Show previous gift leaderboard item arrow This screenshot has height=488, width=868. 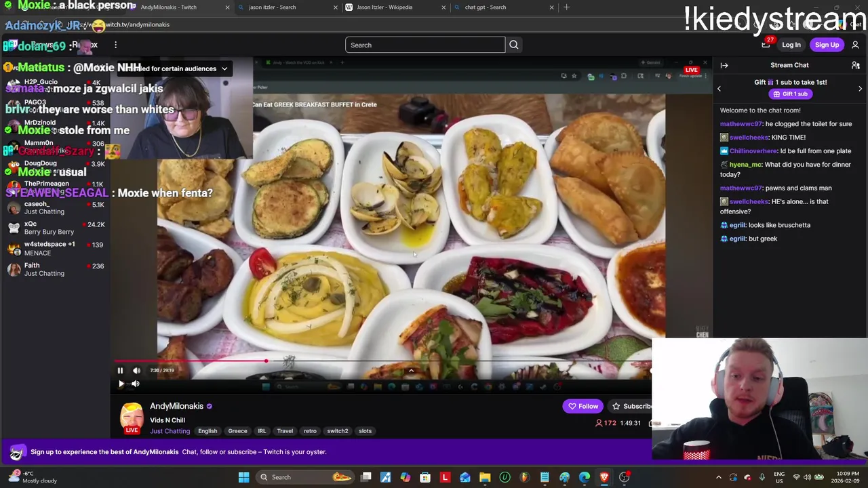(719, 89)
